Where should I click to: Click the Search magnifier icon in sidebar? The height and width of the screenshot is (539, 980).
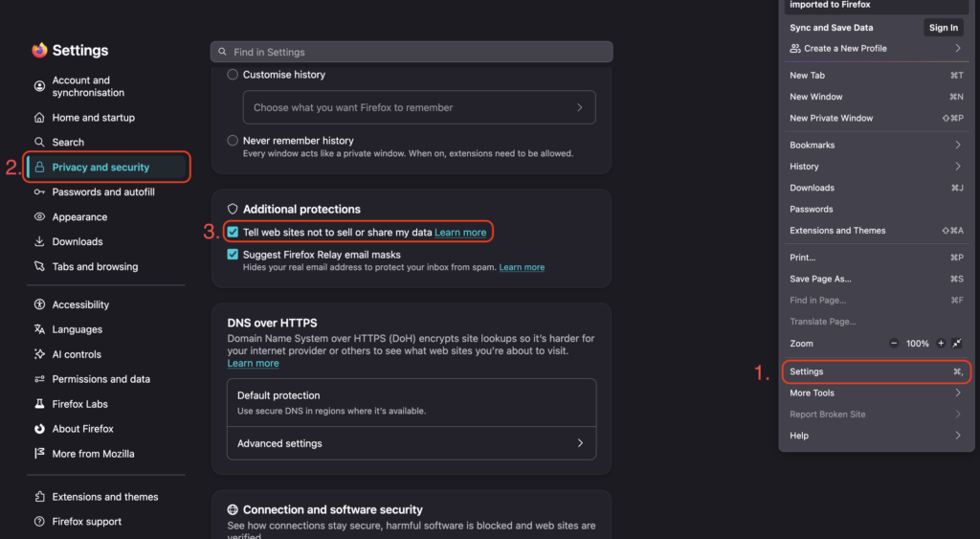pyautogui.click(x=39, y=142)
